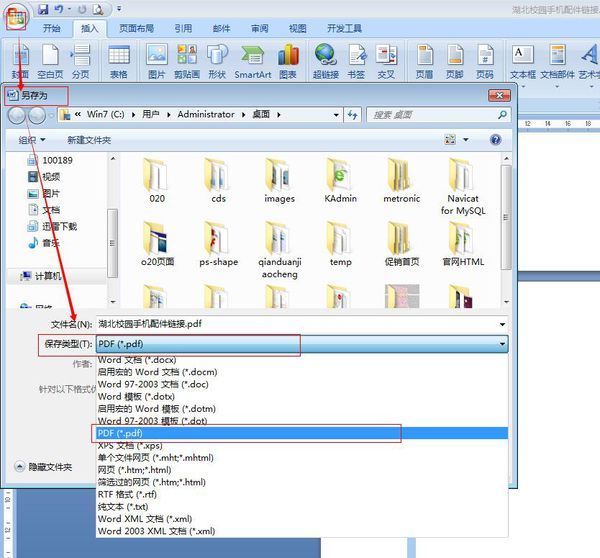Image resolution: width=600 pixels, height=558 pixels.
Task: Click the 书签 bookmark icon
Action: tap(356, 60)
